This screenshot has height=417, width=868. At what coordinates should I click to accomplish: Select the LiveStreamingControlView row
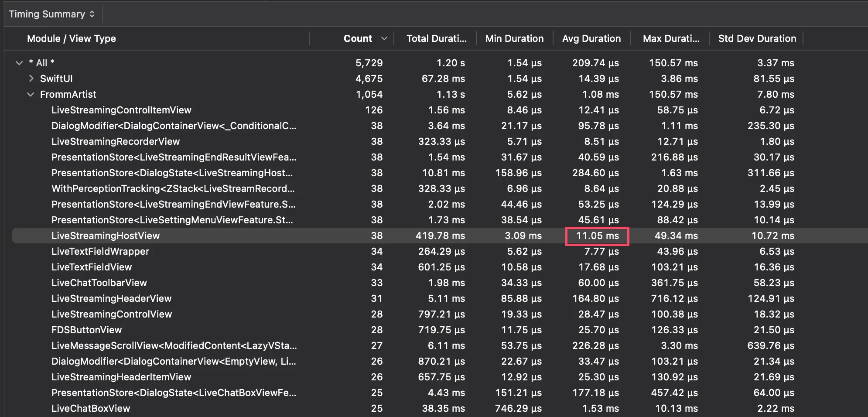click(440, 314)
